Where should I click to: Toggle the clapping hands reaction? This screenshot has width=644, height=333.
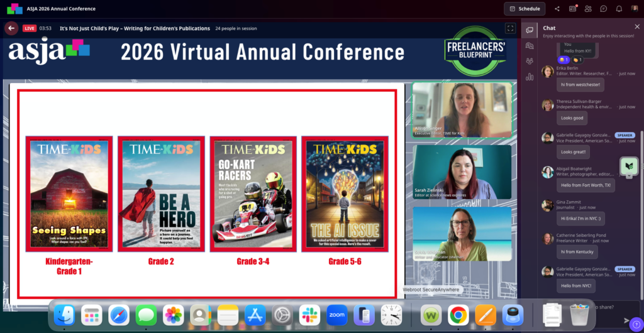pyautogui.click(x=577, y=60)
